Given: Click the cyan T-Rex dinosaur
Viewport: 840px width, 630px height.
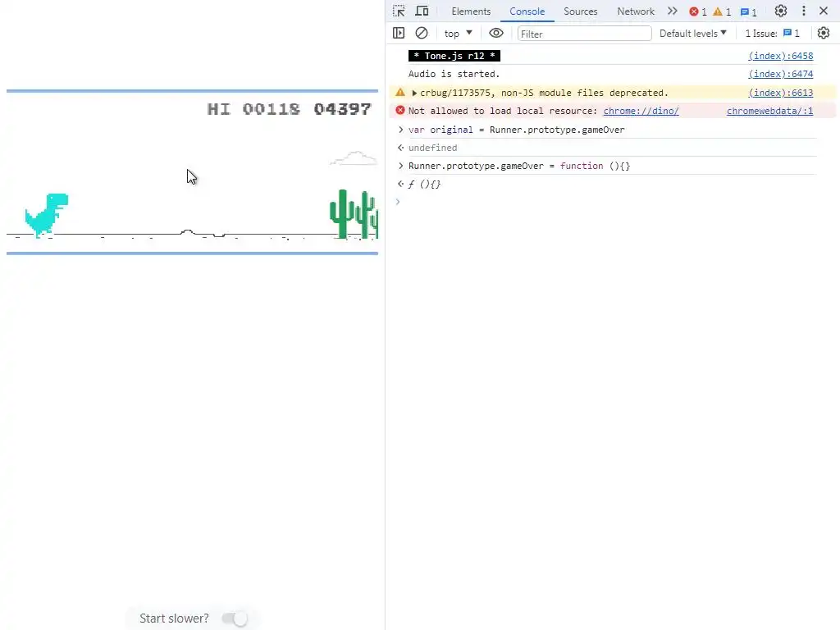Looking at the screenshot, I should pos(46,216).
